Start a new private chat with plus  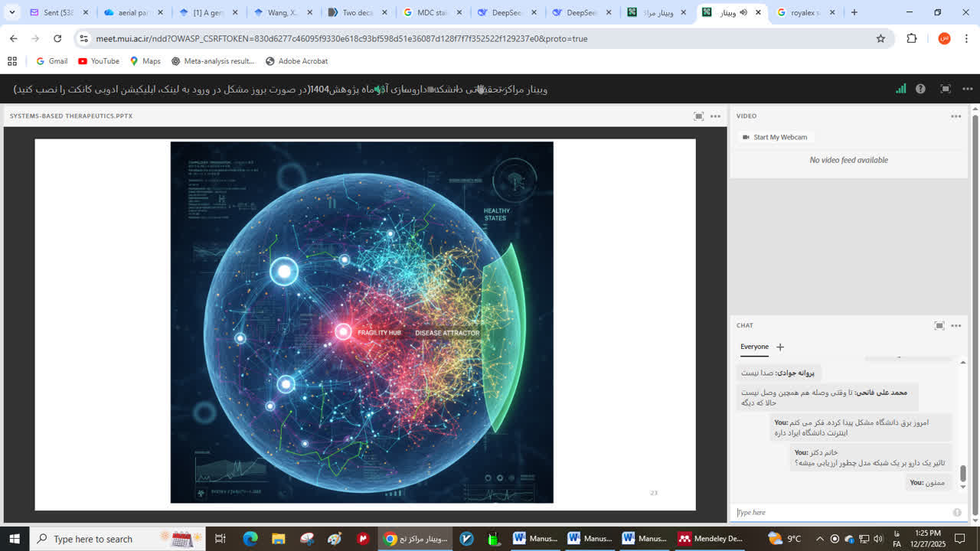pyautogui.click(x=780, y=347)
